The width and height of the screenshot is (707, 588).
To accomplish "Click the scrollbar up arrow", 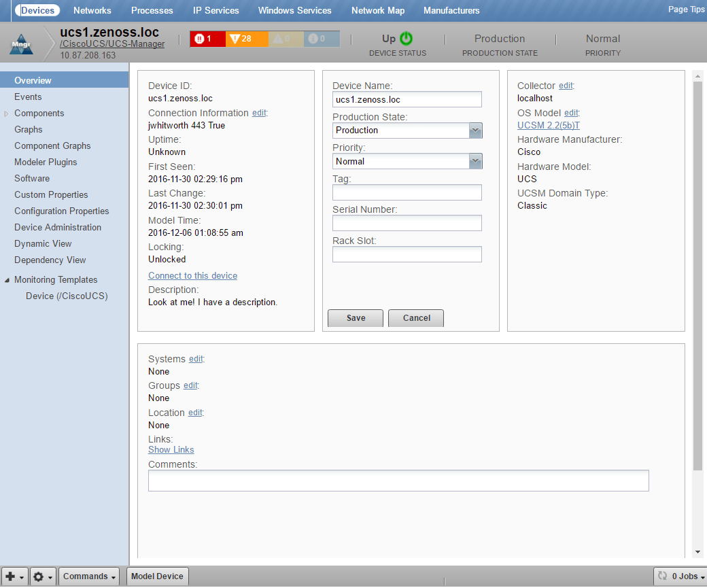I will pos(697,76).
